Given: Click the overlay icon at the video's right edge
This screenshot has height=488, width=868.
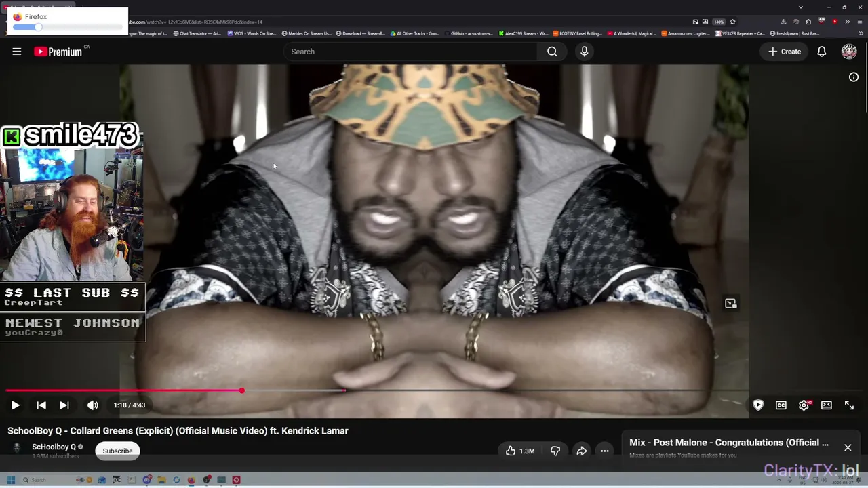Looking at the screenshot, I should (x=730, y=304).
